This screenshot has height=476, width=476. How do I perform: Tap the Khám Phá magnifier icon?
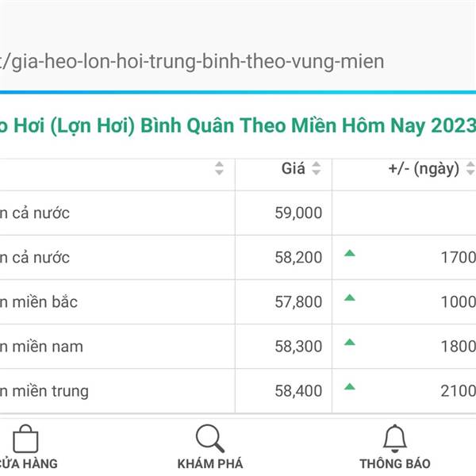pyautogui.click(x=210, y=439)
